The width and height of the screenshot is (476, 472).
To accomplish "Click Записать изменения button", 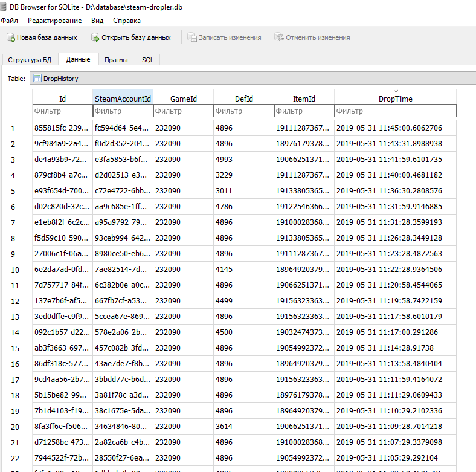I will pyautogui.click(x=224, y=37).
